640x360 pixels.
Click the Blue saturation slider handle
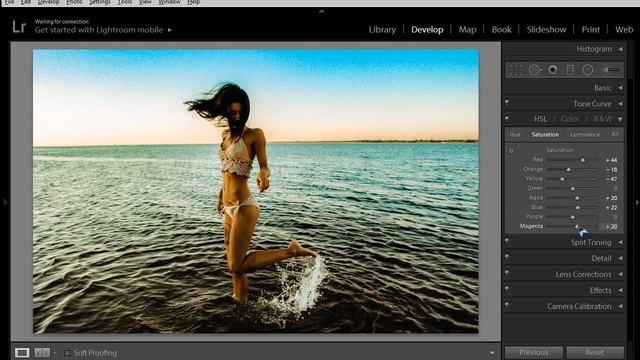click(x=578, y=207)
